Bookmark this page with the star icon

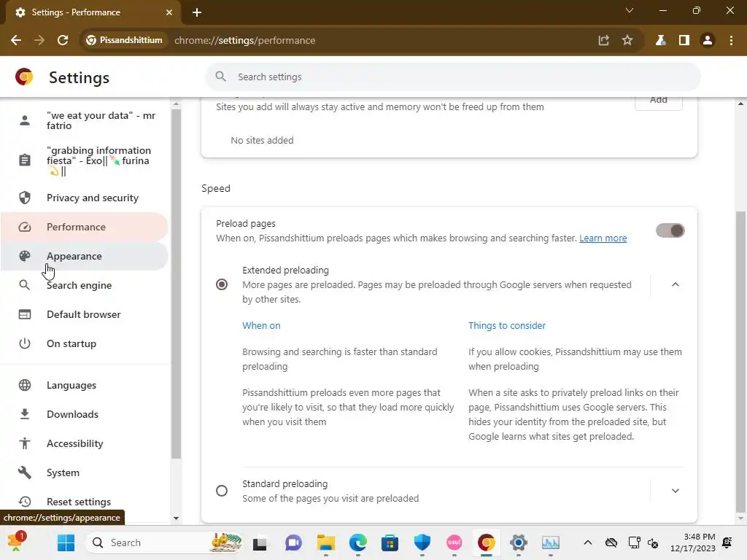click(627, 41)
